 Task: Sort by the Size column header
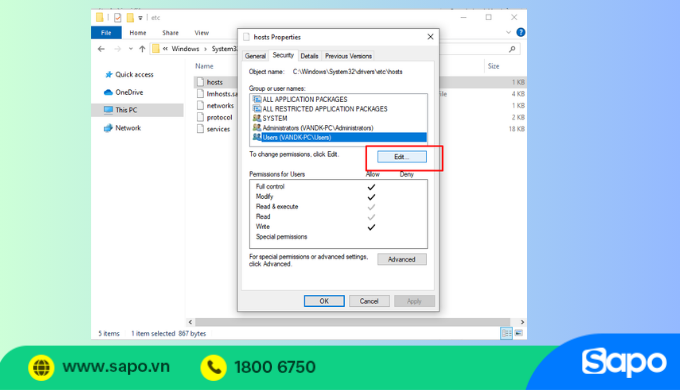click(494, 66)
